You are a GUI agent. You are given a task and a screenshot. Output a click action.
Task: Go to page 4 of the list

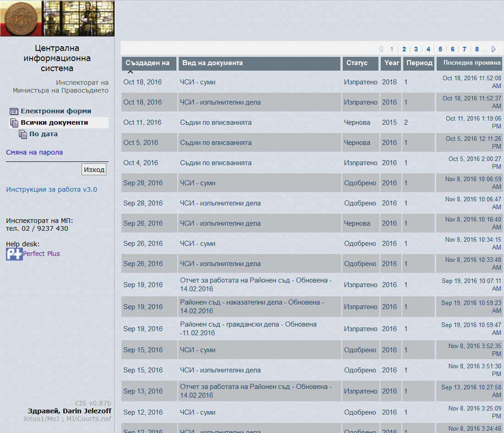pyautogui.click(x=428, y=49)
